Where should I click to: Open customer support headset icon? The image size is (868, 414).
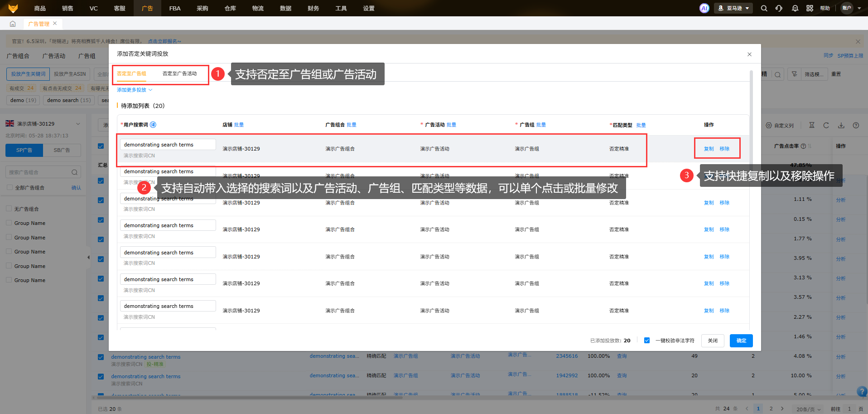(779, 8)
